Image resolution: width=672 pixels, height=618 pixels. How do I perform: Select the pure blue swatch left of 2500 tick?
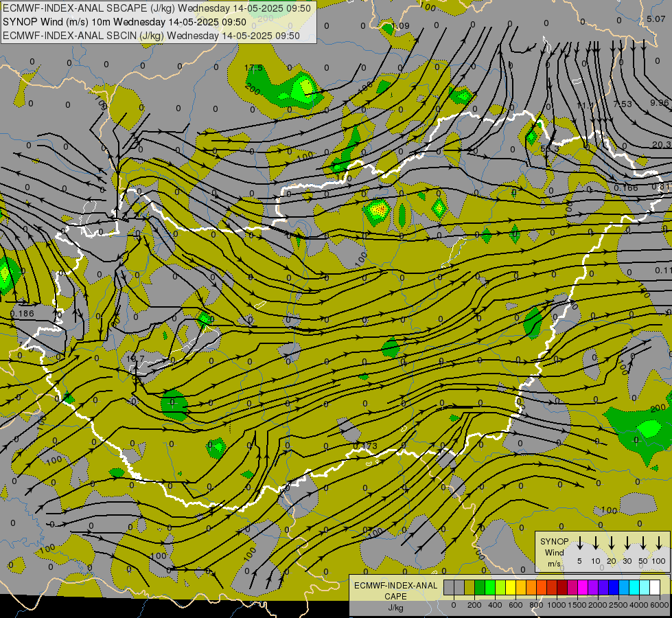613,587
